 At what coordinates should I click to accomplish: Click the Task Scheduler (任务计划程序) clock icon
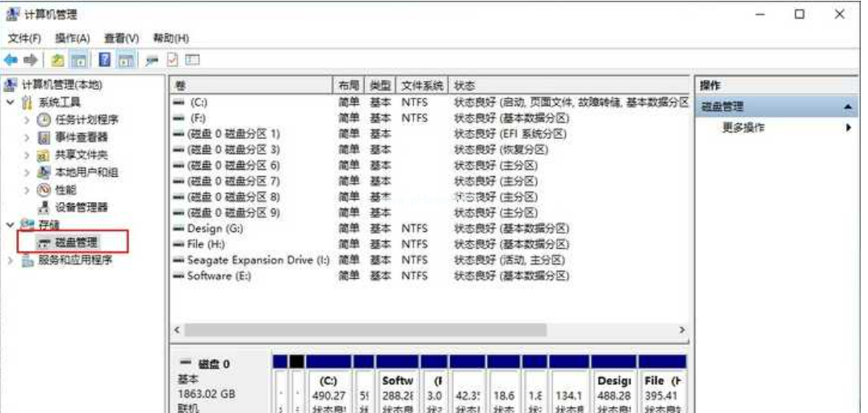(x=44, y=120)
